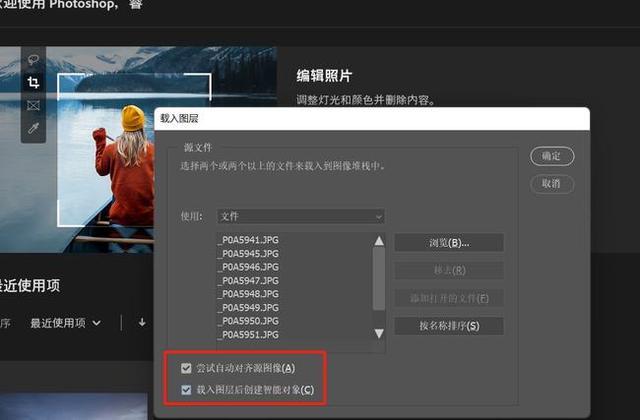
Task: Select the Crop tool icon
Action: click(33, 82)
